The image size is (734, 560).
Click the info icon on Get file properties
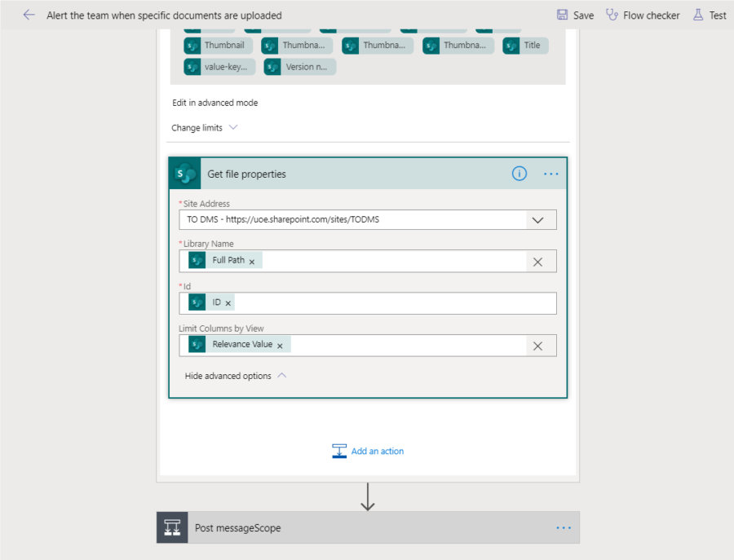tap(520, 173)
